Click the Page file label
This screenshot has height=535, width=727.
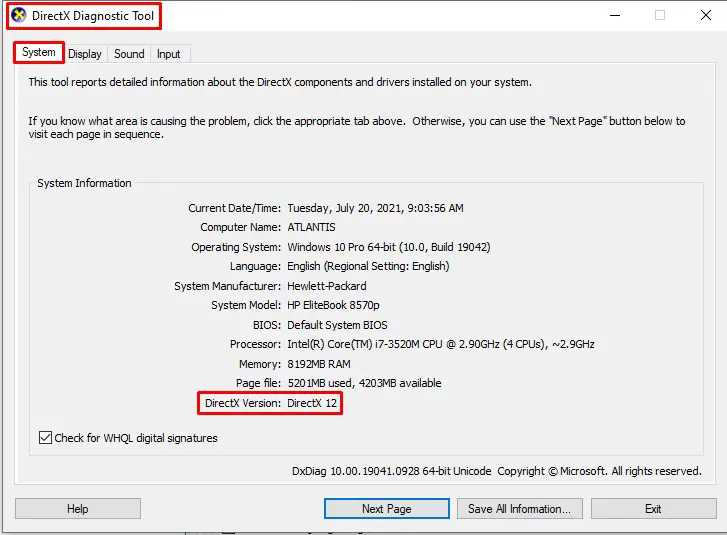pos(258,383)
